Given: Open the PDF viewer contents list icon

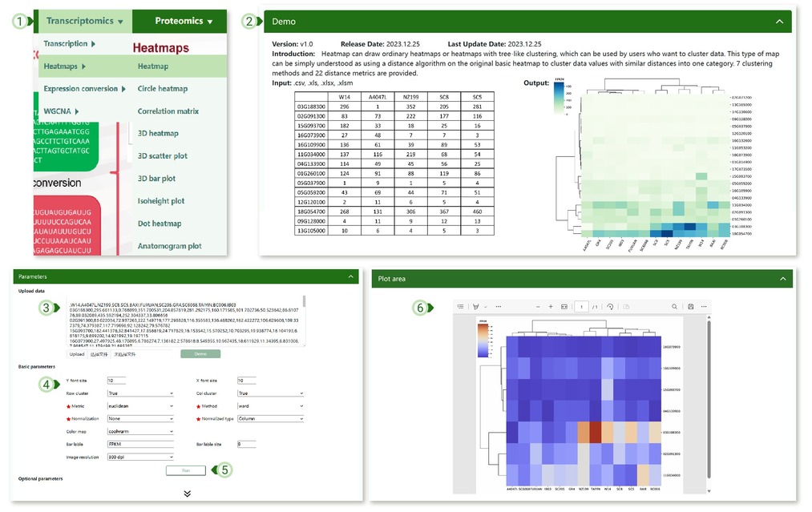Looking at the screenshot, I should click(x=460, y=306).
